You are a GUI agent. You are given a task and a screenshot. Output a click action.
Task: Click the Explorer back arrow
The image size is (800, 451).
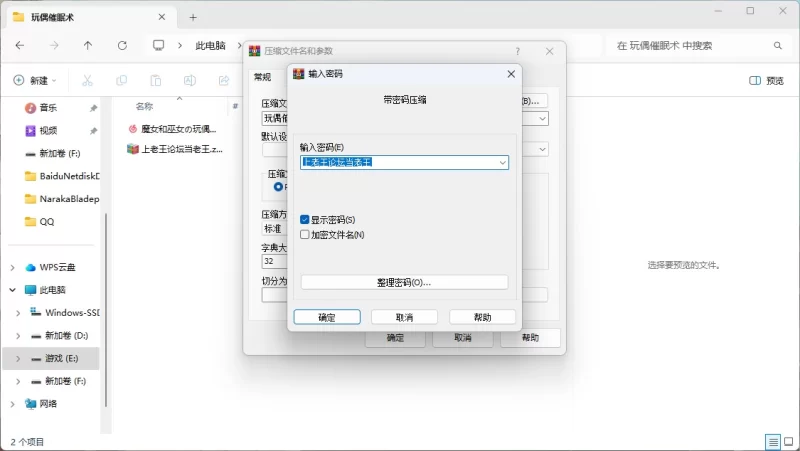coord(20,45)
